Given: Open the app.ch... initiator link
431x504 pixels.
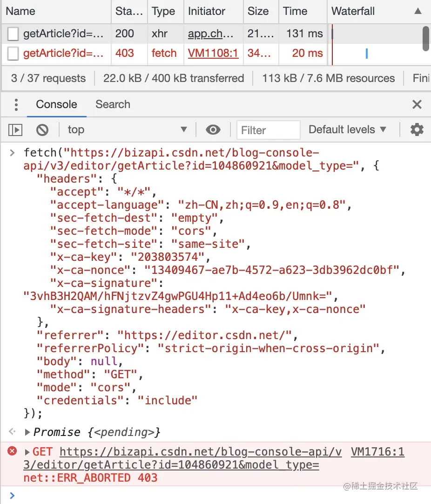Looking at the screenshot, I should pos(210,34).
